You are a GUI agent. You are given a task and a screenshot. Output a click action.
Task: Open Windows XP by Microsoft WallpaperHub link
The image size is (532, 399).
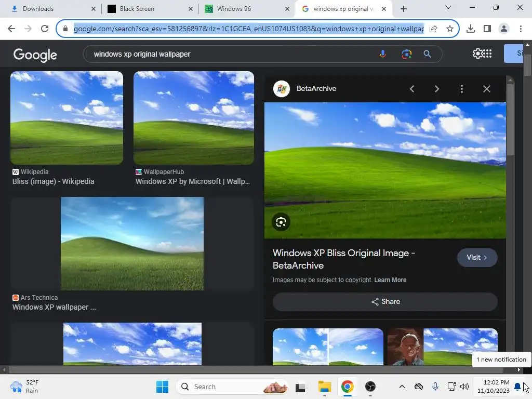pos(193,181)
